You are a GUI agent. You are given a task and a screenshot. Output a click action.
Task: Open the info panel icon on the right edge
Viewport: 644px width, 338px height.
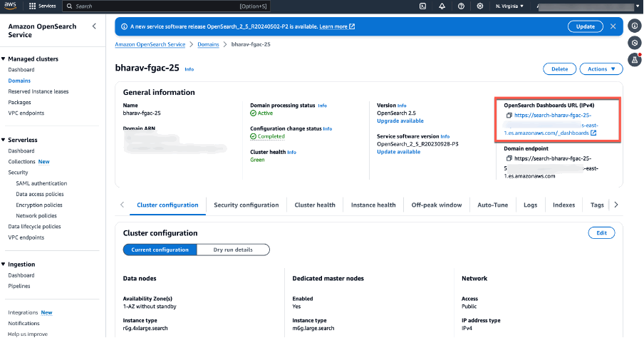[635, 26]
